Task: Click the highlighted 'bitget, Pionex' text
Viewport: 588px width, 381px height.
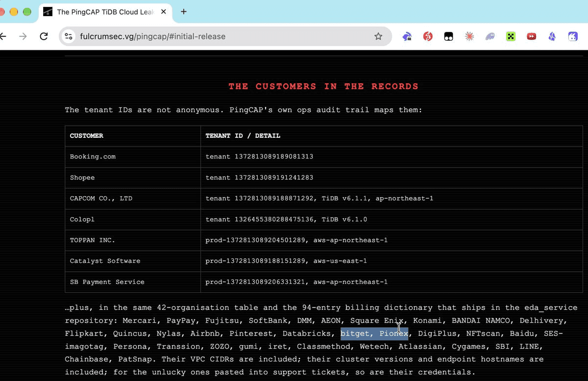Action: [374, 333]
